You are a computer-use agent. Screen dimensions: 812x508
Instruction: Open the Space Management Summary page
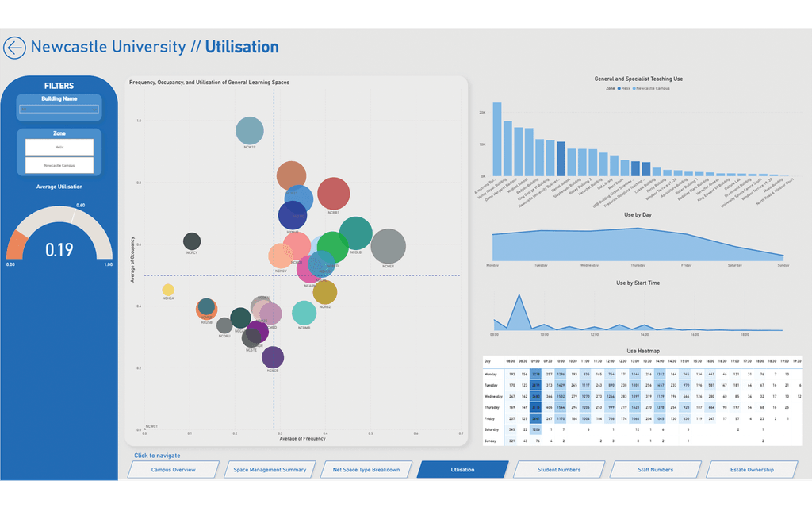coord(270,470)
